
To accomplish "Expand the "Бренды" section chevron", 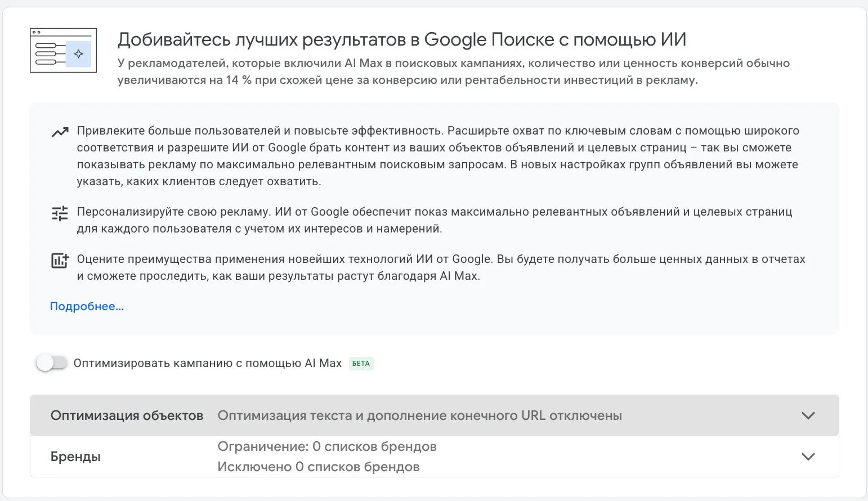I will pyautogui.click(x=808, y=457).
